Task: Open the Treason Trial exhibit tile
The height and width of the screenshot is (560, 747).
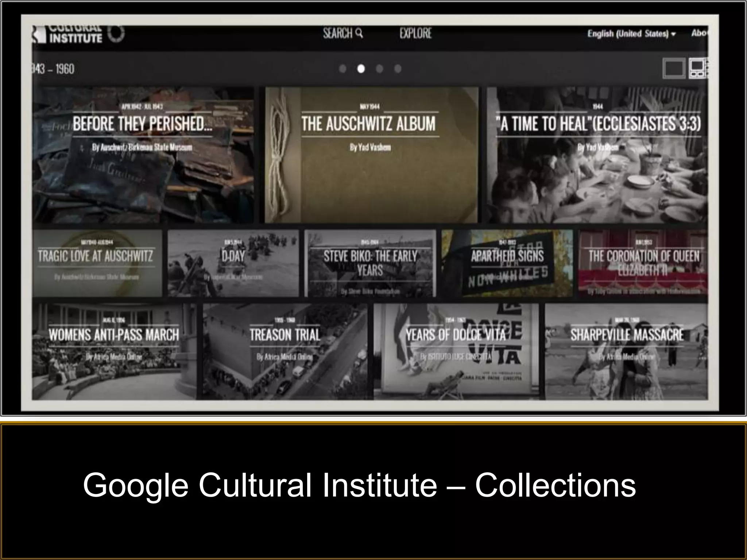Action: pyautogui.click(x=285, y=351)
